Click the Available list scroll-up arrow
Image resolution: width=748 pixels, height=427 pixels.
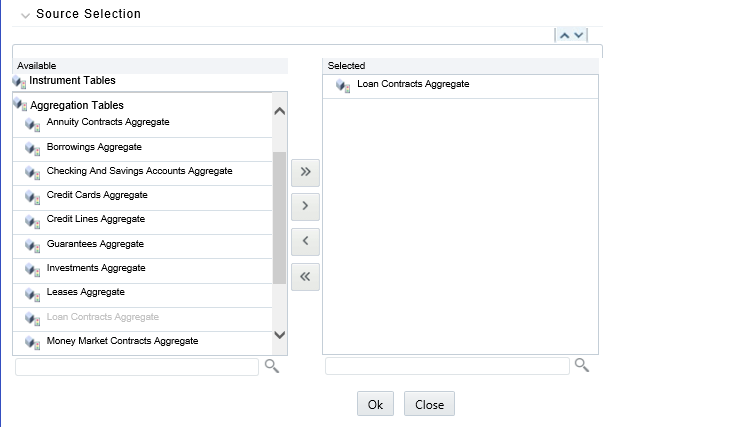click(x=280, y=111)
